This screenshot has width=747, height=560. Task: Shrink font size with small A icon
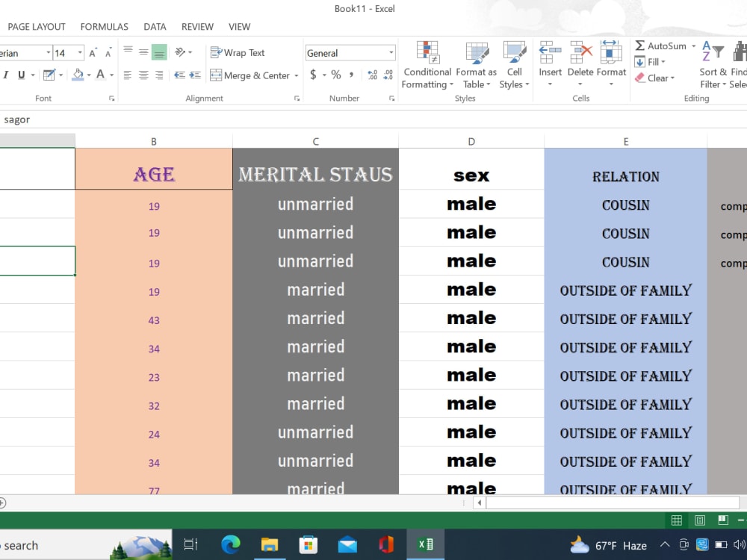108,53
